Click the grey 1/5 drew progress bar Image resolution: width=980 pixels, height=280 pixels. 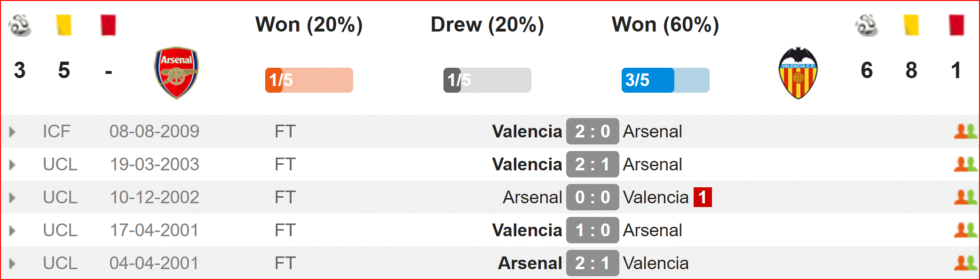487,80
